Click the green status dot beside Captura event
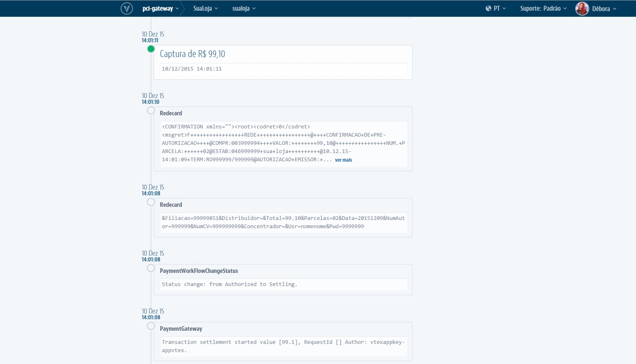The width and height of the screenshot is (636, 364). coord(151,49)
